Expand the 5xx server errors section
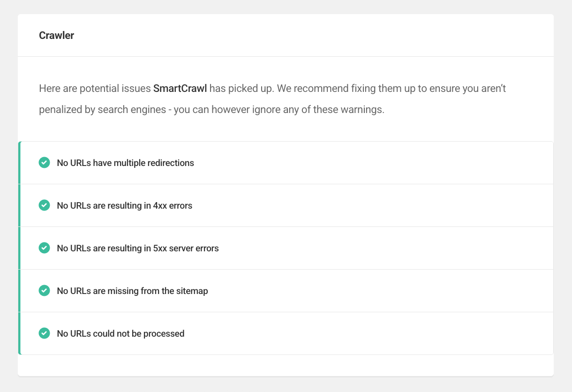This screenshot has height=392, width=572. click(x=286, y=248)
